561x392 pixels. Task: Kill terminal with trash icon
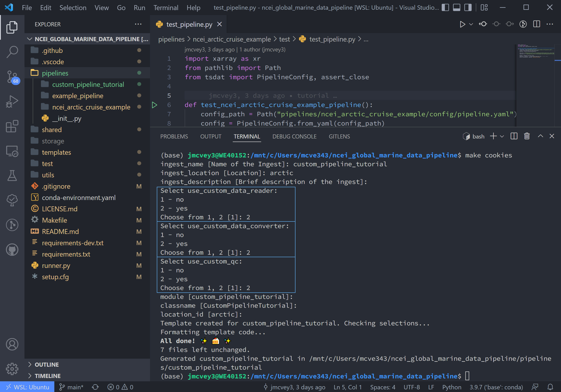click(527, 136)
